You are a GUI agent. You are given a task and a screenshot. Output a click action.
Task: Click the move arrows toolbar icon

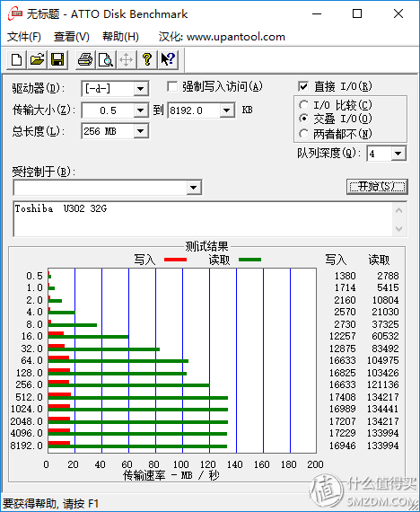pos(127,60)
